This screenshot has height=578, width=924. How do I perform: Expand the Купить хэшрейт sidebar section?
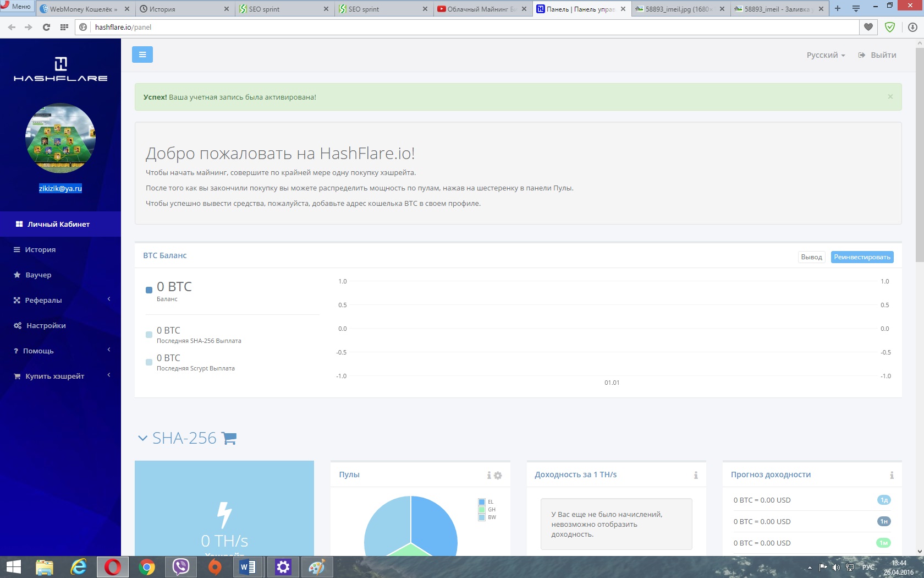tap(61, 376)
